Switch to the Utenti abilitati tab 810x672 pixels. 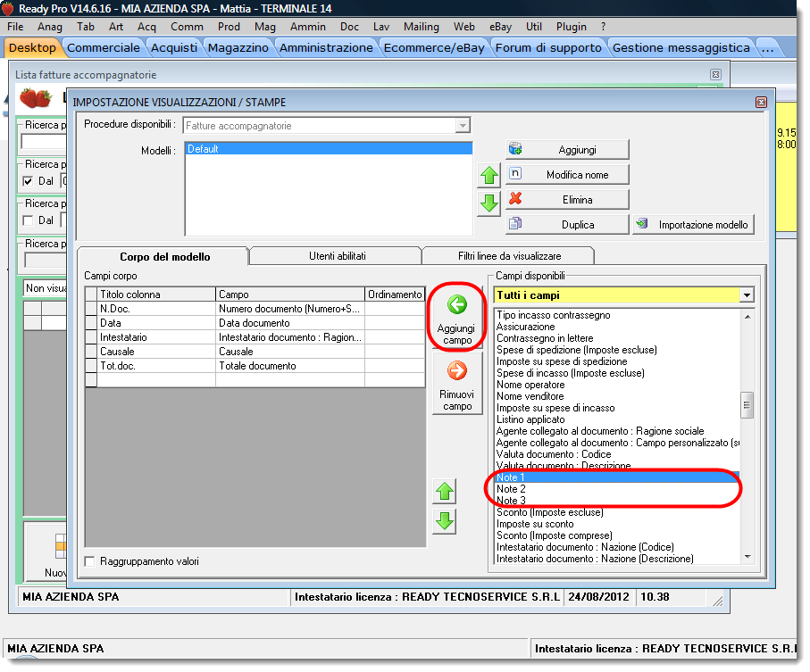[337, 256]
